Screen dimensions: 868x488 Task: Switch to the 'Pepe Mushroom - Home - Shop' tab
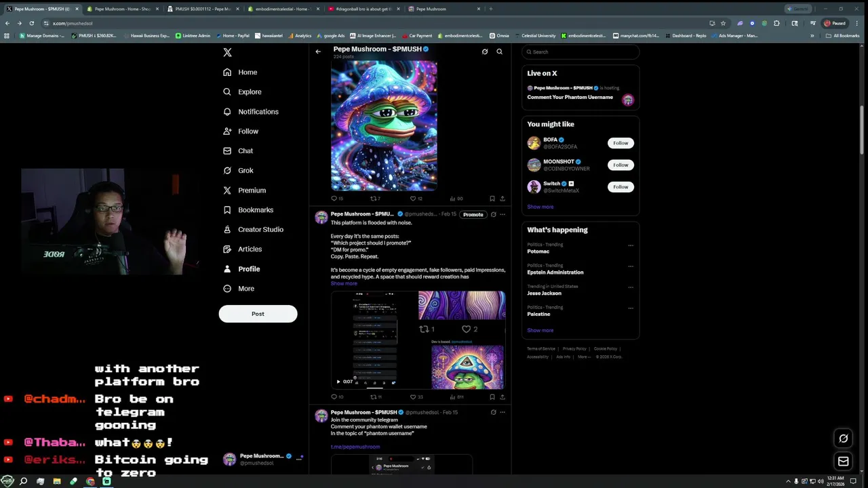pyautogui.click(x=123, y=9)
